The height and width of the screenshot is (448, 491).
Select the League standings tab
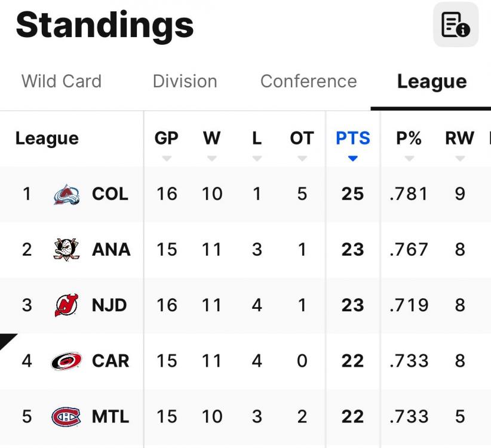pyautogui.click(x=431, y=81)
